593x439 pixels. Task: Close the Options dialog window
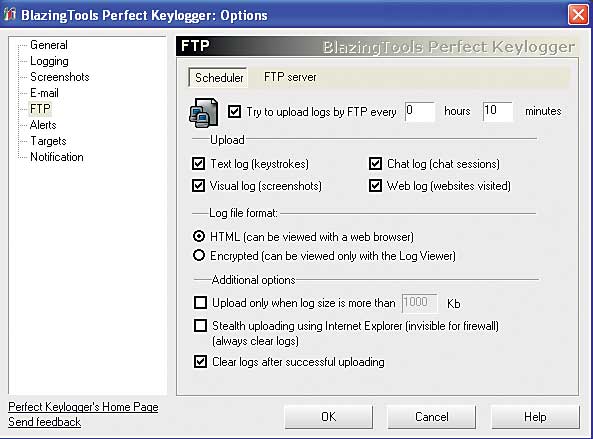coord(578,15)
